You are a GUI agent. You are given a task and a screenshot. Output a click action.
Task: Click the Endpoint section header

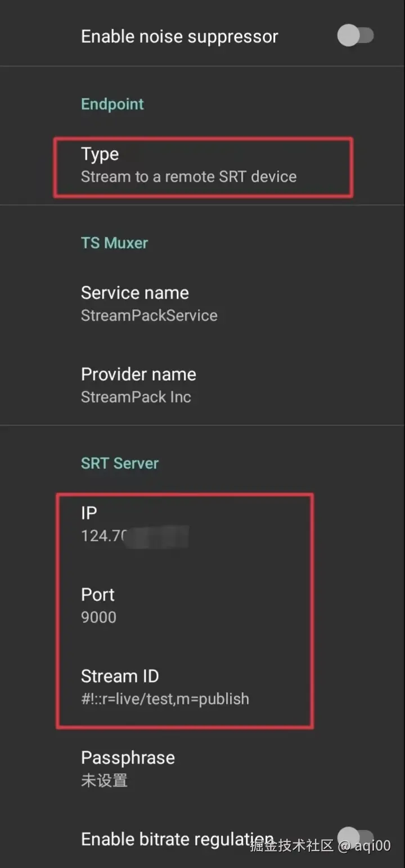click(x=112, y=104)
